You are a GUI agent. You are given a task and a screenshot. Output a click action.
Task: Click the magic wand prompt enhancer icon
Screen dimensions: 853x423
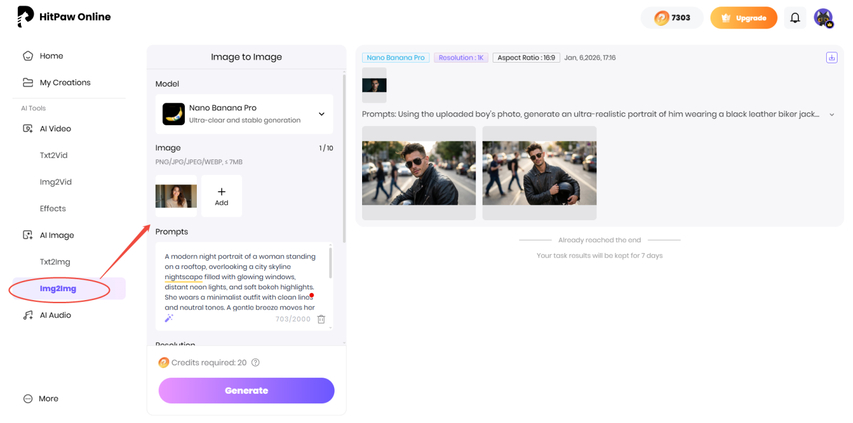(x=170, y=318)
